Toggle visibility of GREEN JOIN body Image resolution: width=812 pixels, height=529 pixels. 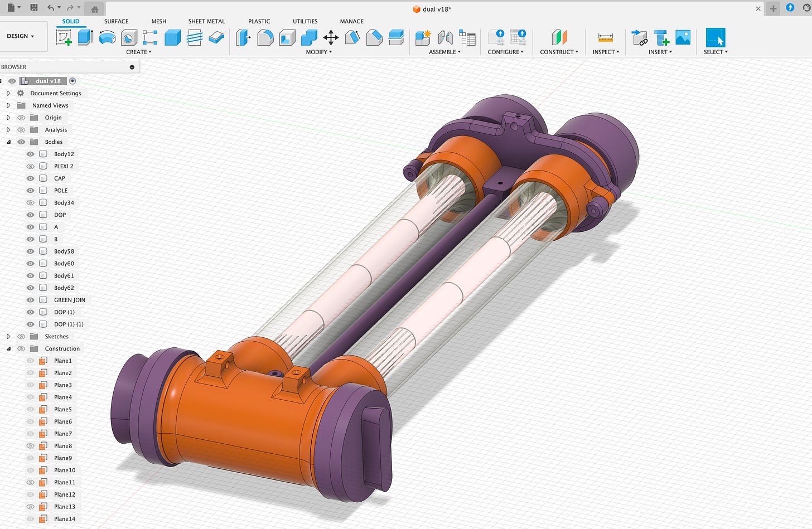pos(31,300)
